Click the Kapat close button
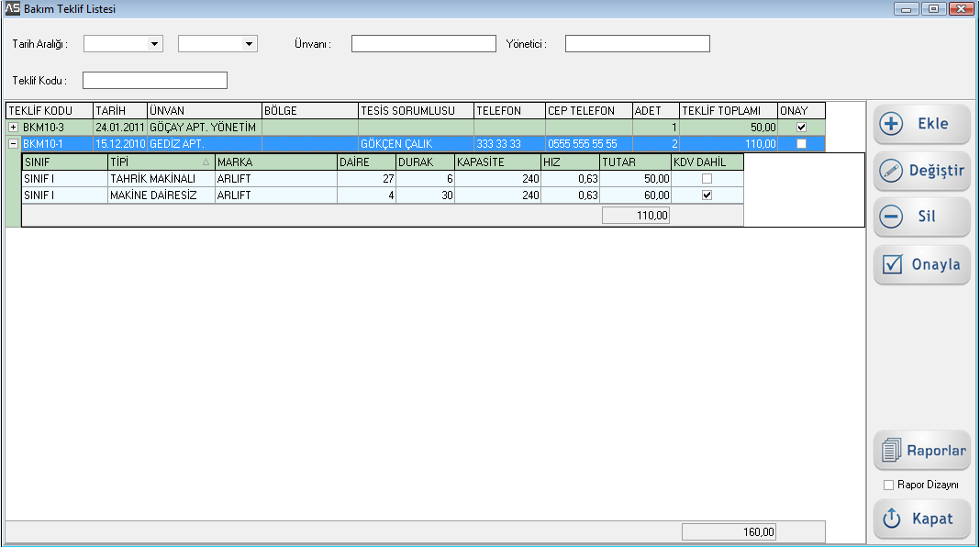This screenshot has width=980, height=547. pos(922,519)
